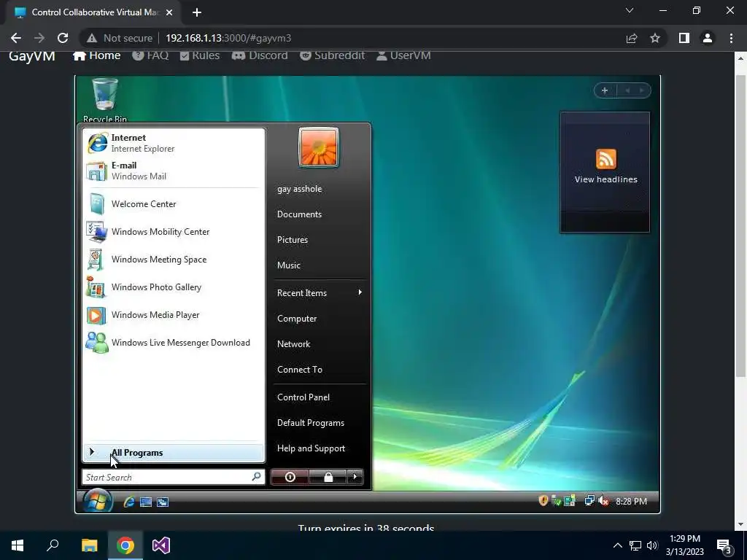Click the Chrome address bar URL
The width and height of the screenshot is (747, 560).
pos(228,38)
